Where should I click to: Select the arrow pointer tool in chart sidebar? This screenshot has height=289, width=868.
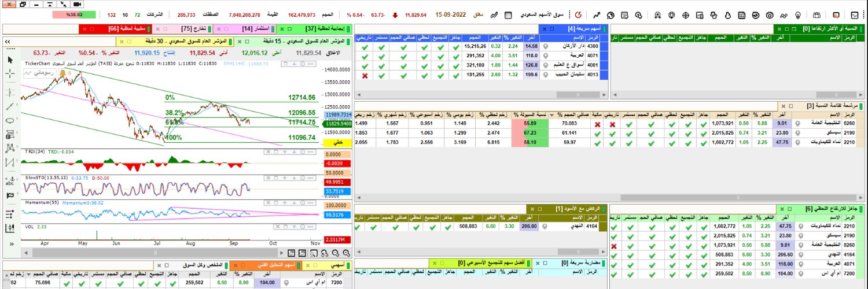point(10,60)
